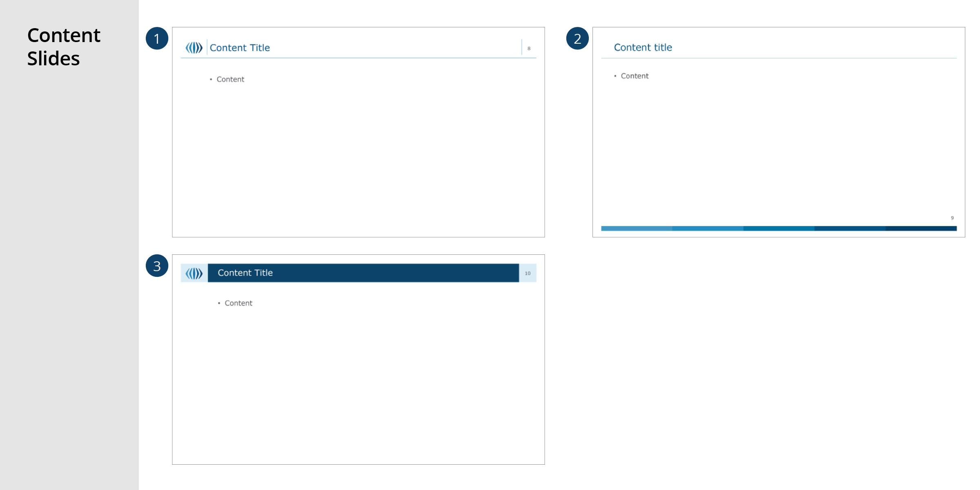980x490 pixels.
Task: Click the lightest blue segment of footer bar
Action: coord(636,229)
